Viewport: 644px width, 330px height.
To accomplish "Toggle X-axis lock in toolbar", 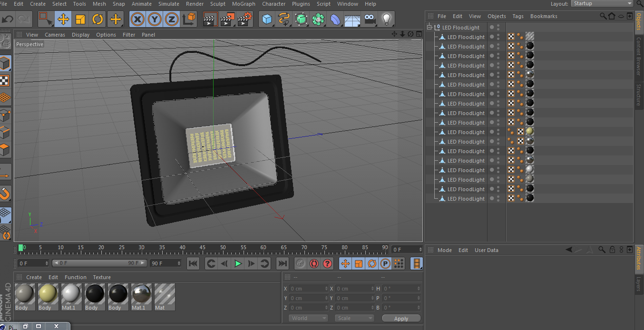I will tap(137, 19).
